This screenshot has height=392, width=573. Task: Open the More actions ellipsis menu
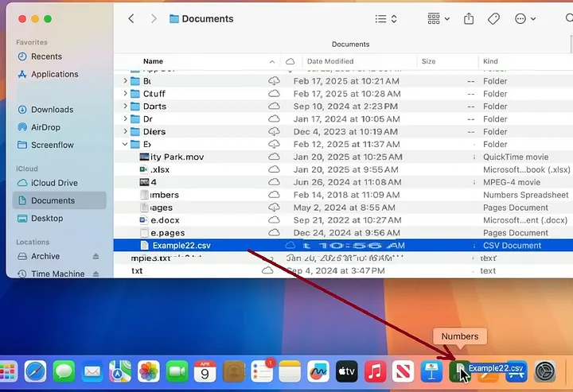pos(525,18)
